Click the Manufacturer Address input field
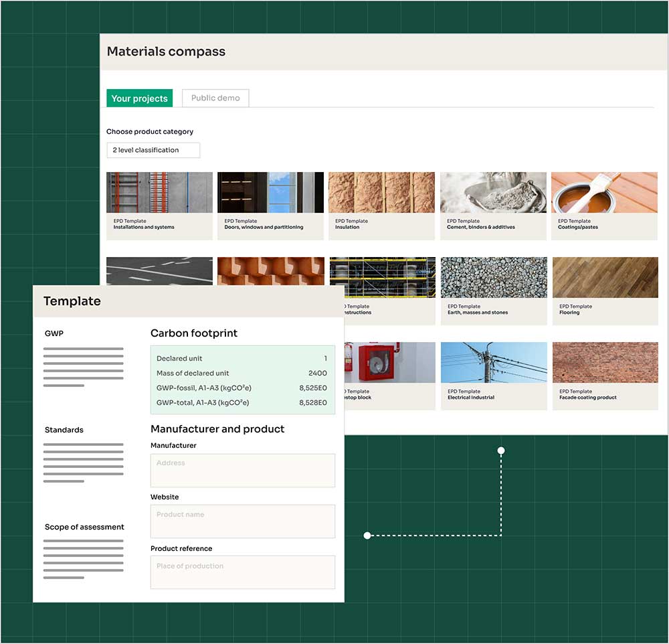 (242, 471)
